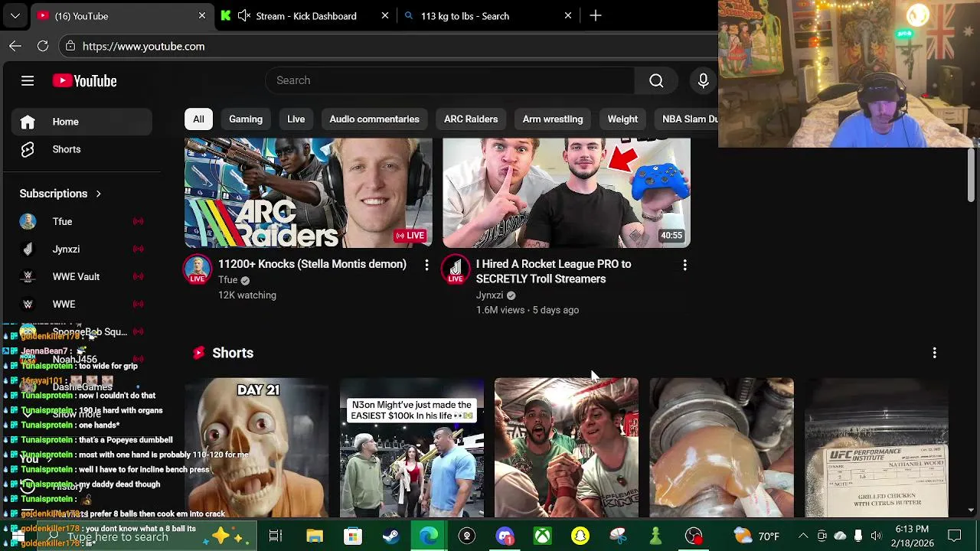
Task: Open more options for 11200+ Knocks video
Action: tap(426, 265)
